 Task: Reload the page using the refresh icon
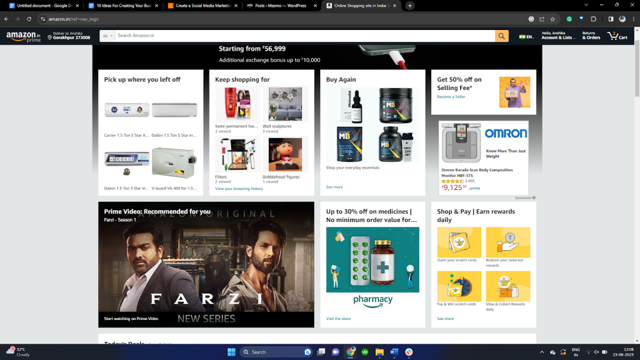tap(29, 19)
